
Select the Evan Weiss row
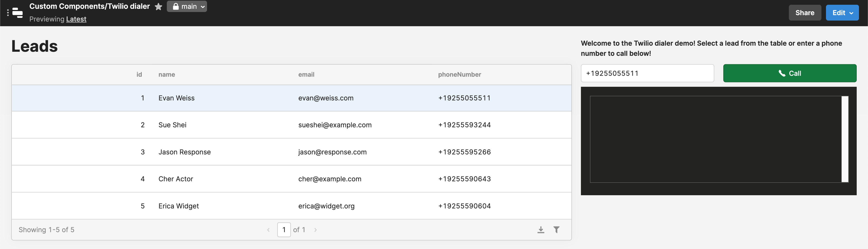point(291,98)
